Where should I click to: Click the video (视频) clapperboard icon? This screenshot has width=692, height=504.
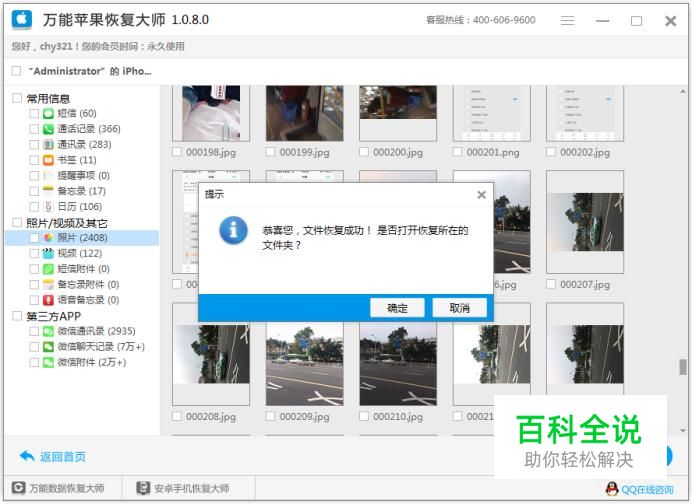pos(48,253)
